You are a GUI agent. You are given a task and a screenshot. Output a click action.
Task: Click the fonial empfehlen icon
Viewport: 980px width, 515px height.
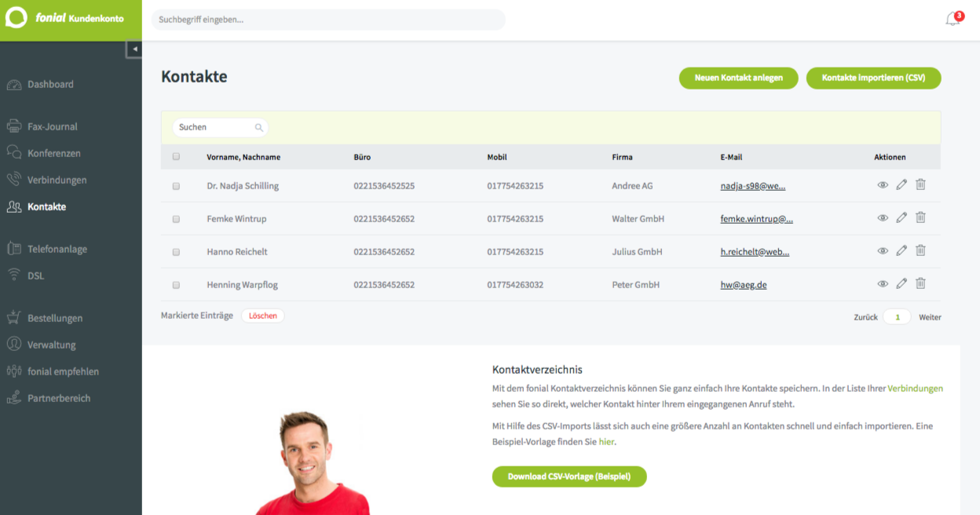click(13, 371)
